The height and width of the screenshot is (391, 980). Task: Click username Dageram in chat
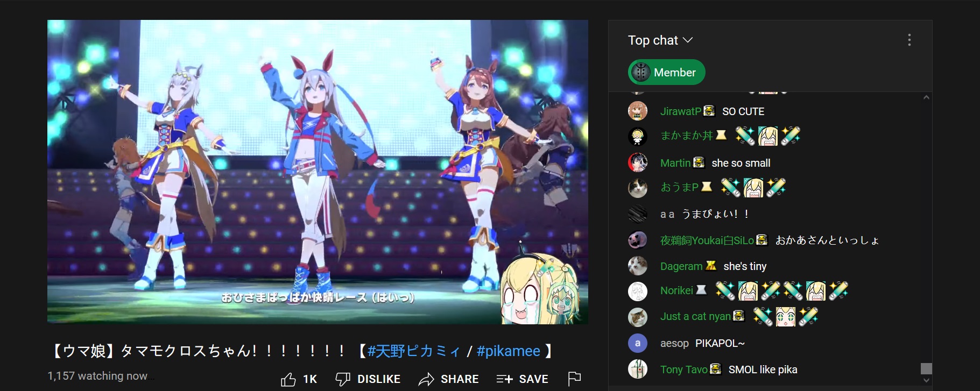(x=681, y=266)
